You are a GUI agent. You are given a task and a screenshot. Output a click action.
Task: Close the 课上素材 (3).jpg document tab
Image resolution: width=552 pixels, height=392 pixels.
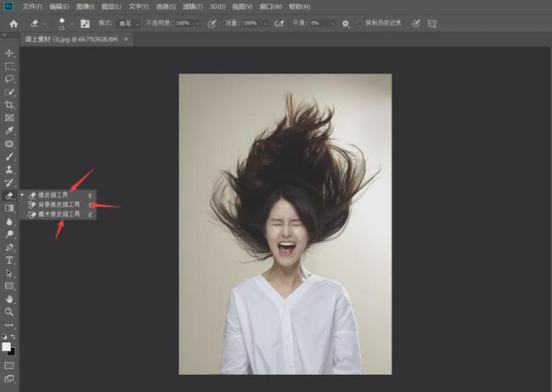point(126,39)
